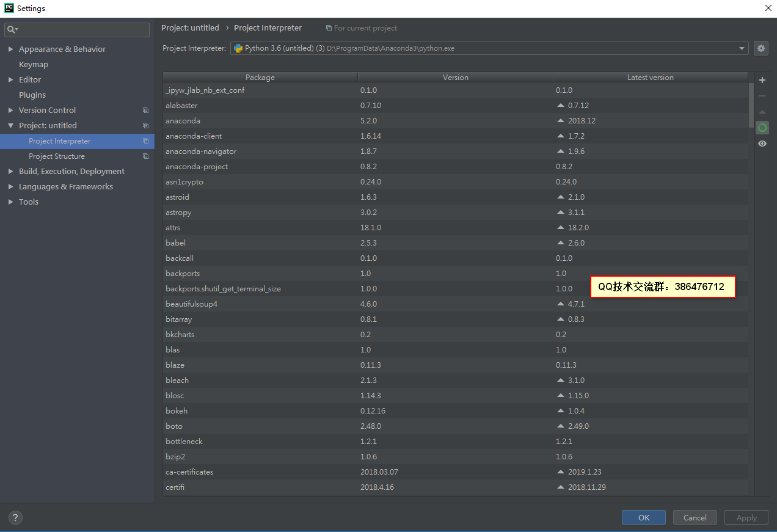Viewport: 777px width, 532px height.
Task: Click the help question mark icon
Action: (x=16, y=517)
